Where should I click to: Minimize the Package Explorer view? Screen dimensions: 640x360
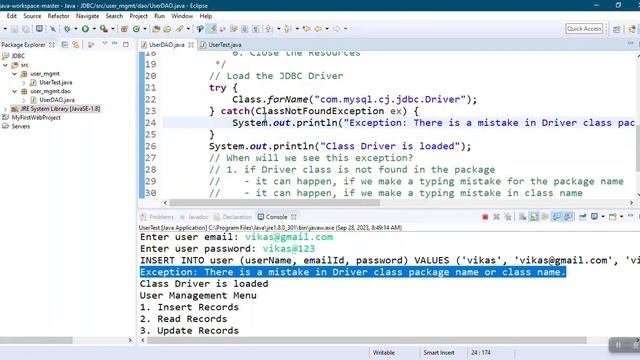[x=115, y=43]
